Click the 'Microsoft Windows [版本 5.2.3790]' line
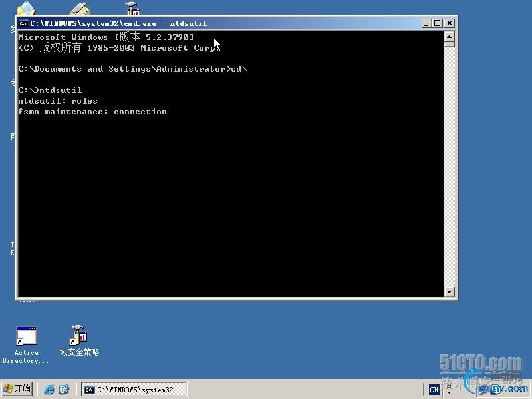 (106, 37)
